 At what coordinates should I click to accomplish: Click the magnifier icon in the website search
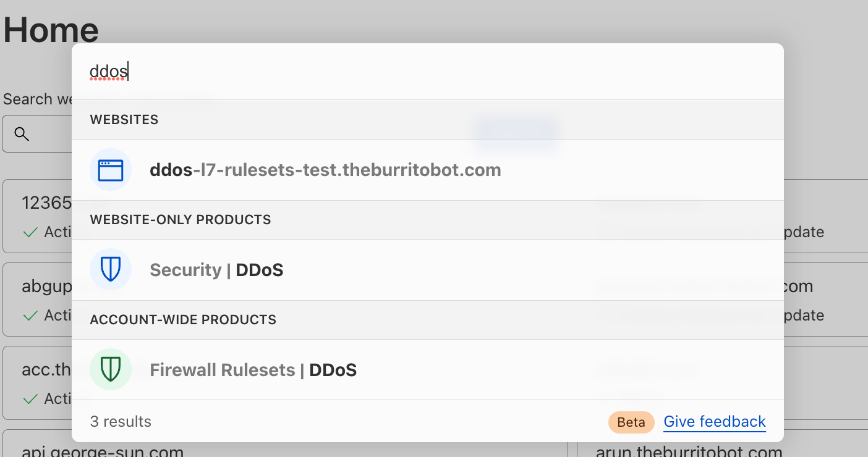coord(22,134)
